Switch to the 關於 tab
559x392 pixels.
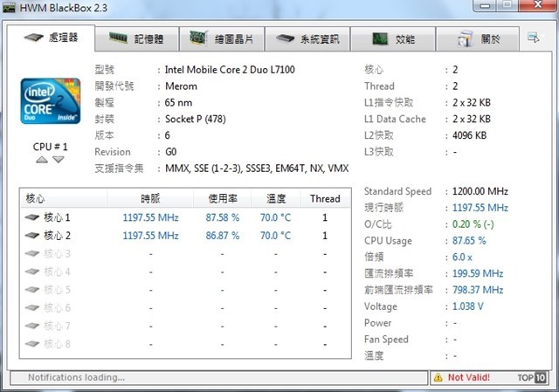point(478,38)
